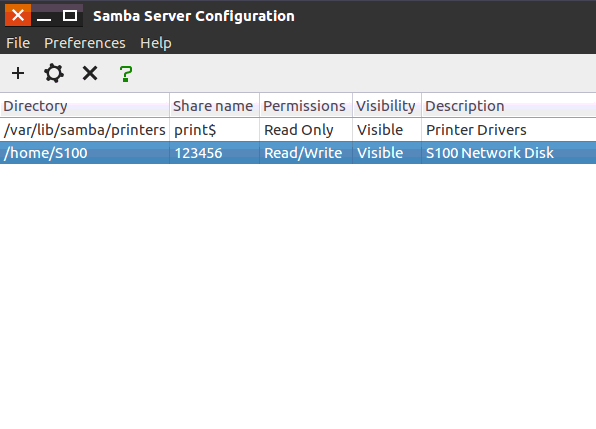
Task: Sort by the Description column header
Action: click(x=509, y=106)
